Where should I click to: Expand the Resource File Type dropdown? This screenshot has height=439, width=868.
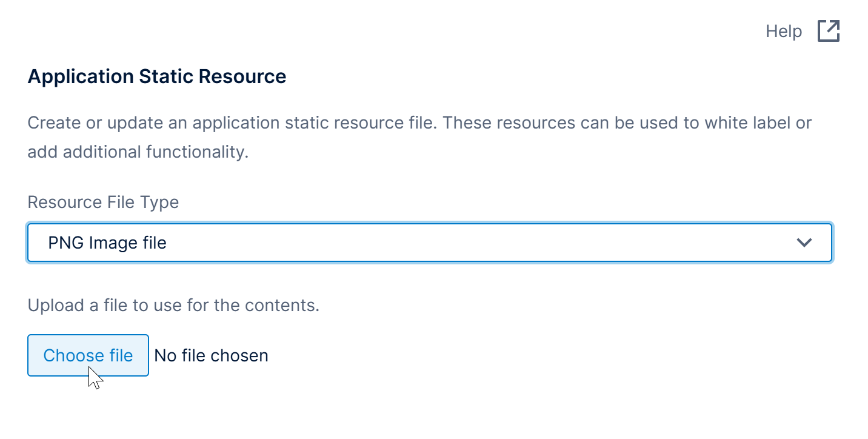click(x=429, y=243)
